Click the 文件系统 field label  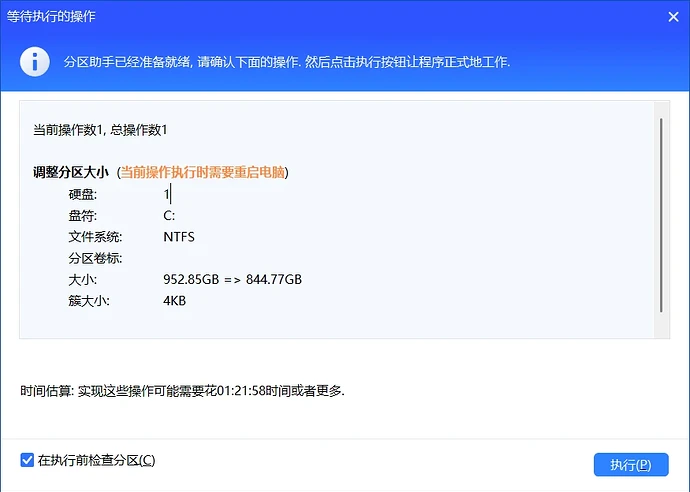coord(95,237)
